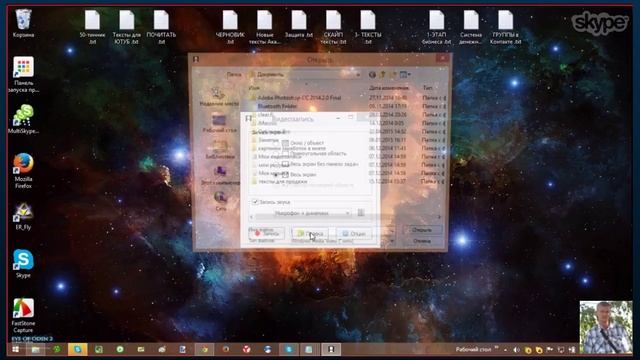Select the ЧЕРНОВИК.txt desktop file
Viewport: 640px width, 360px height.
tap(230, 27)
